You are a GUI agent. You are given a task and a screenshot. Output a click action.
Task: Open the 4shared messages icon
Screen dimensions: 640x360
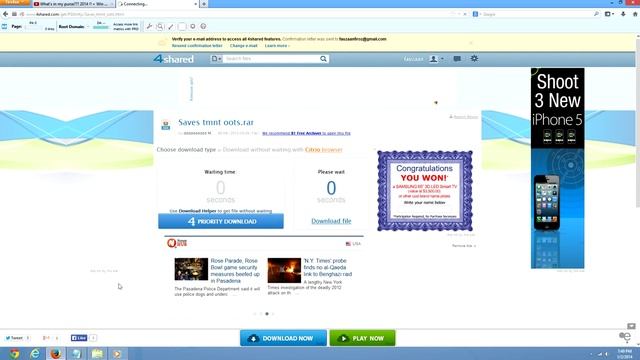click(x=457, y=59)
